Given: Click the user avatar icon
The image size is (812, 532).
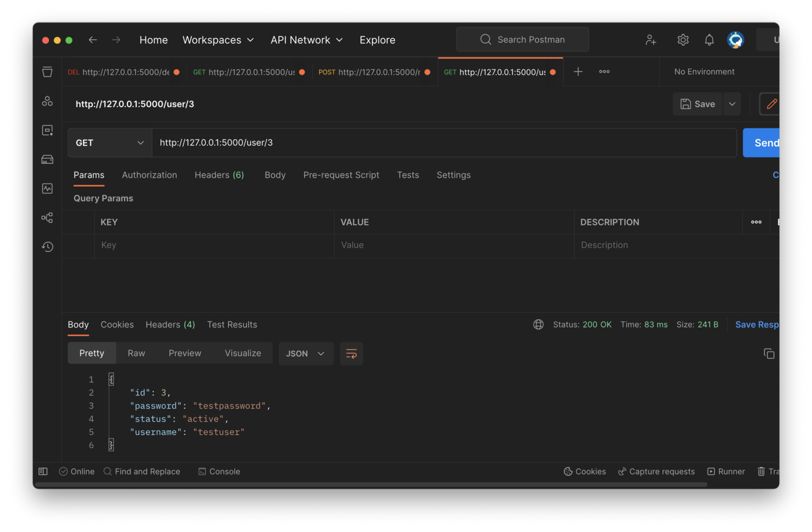Looking at the screenshot, I should tap(735, 40).
